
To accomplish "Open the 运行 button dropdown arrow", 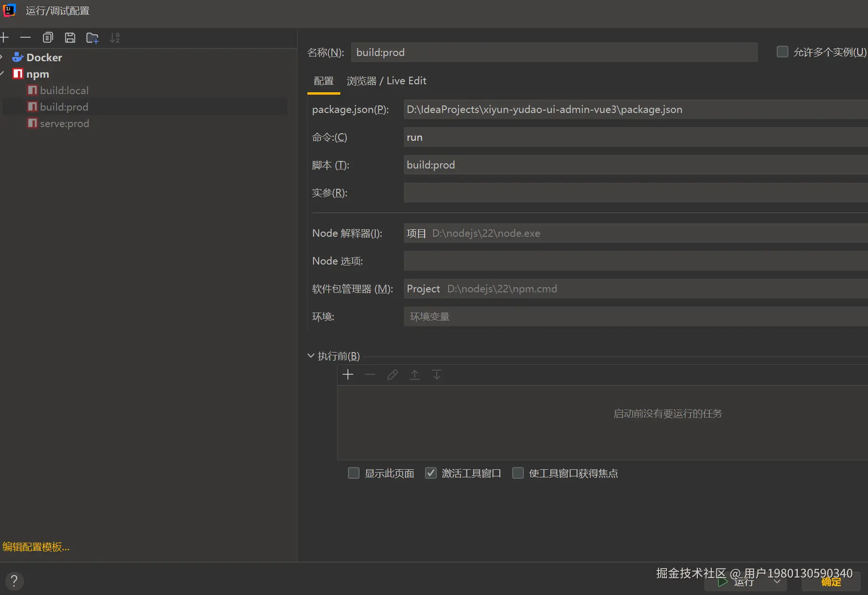I will 777,582.
